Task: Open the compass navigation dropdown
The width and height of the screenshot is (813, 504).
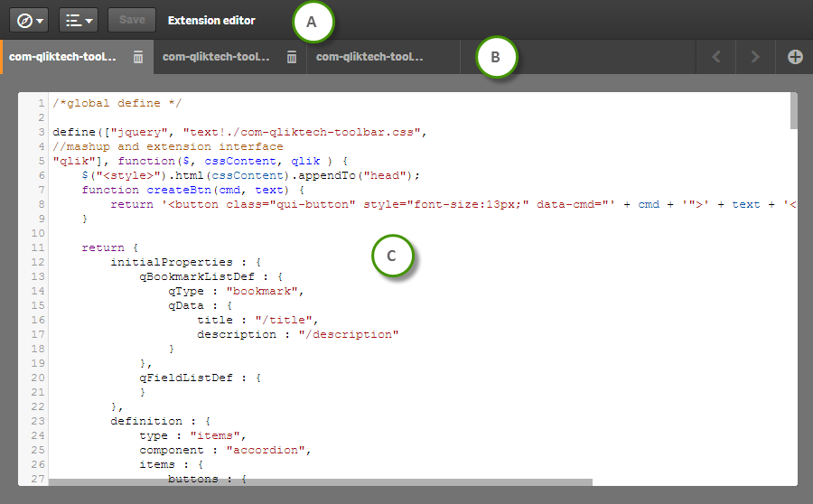Action: [29, 20]
